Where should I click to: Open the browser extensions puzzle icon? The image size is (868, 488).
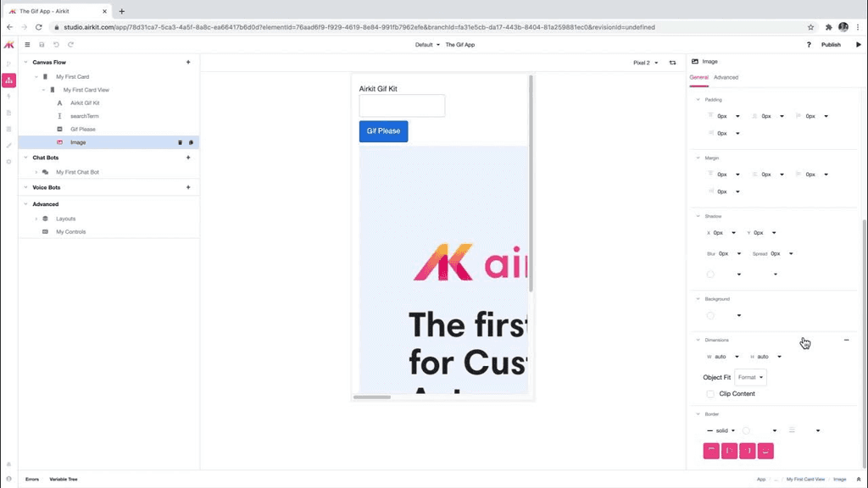pyautogui.click(x=829, y=27)
